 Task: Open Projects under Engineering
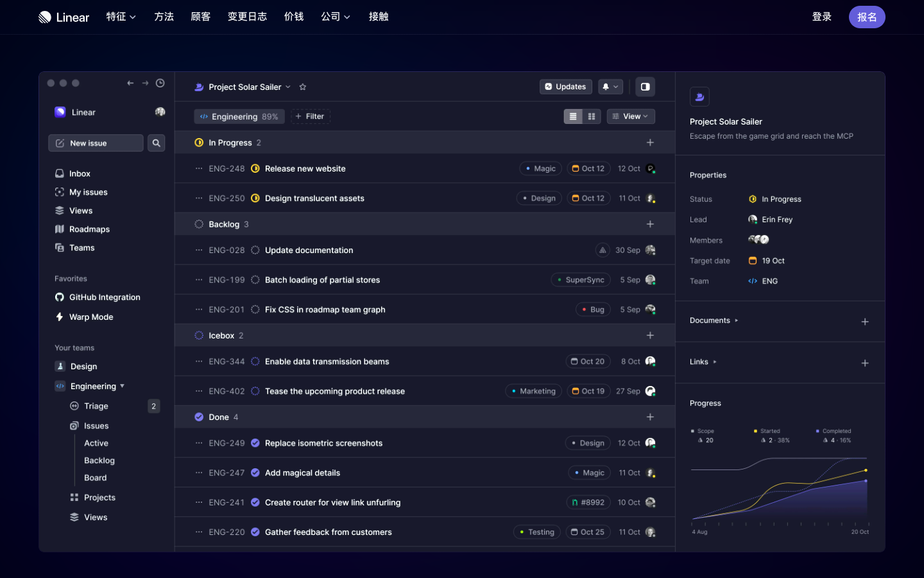(92, 498)
